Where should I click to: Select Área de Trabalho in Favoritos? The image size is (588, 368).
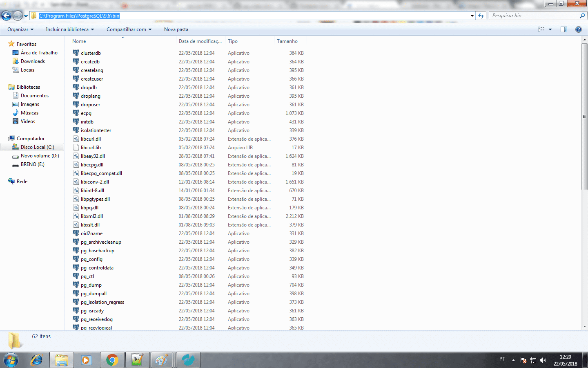[39, 52]
